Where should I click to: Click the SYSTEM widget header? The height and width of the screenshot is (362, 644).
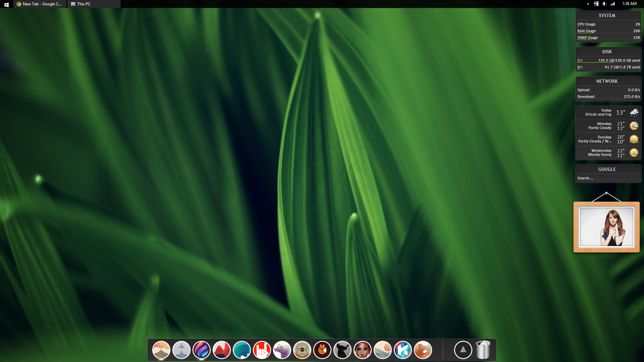pos(607,15)
